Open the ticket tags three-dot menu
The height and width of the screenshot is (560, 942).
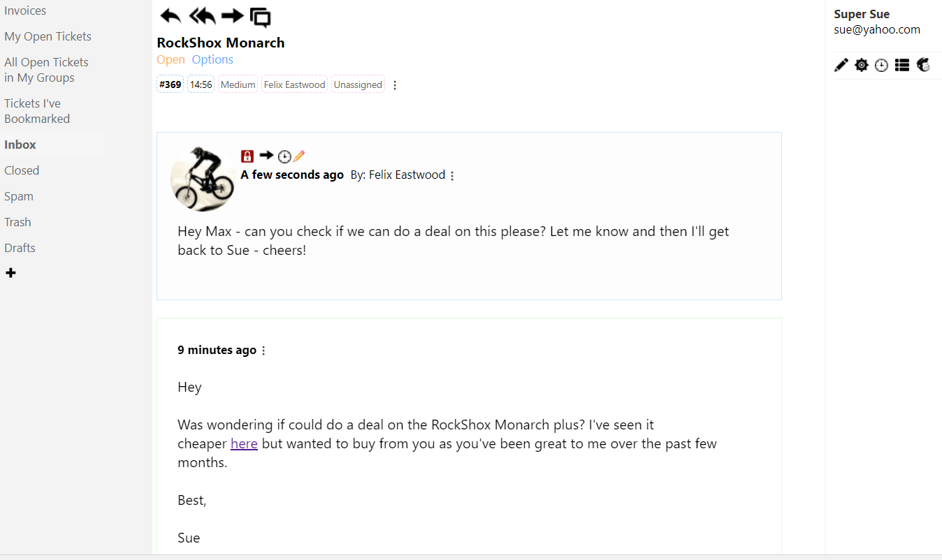point(395,85)
